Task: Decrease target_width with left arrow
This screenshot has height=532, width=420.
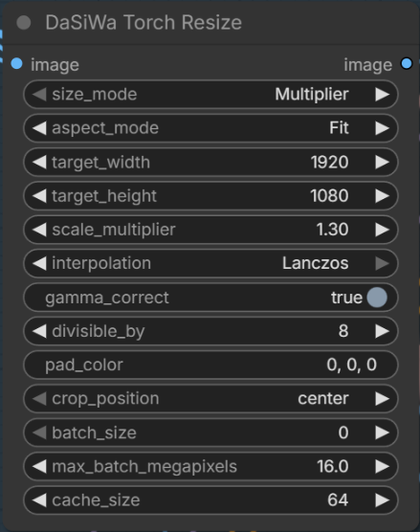Action: 39,162
